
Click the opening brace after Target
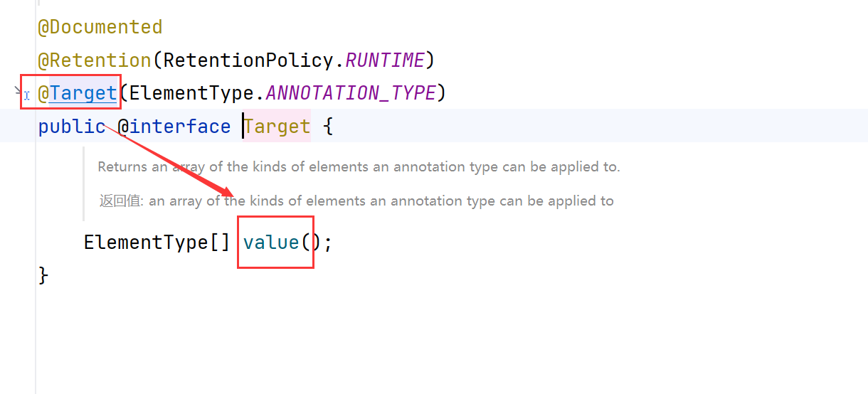click(x=327, y=127)
